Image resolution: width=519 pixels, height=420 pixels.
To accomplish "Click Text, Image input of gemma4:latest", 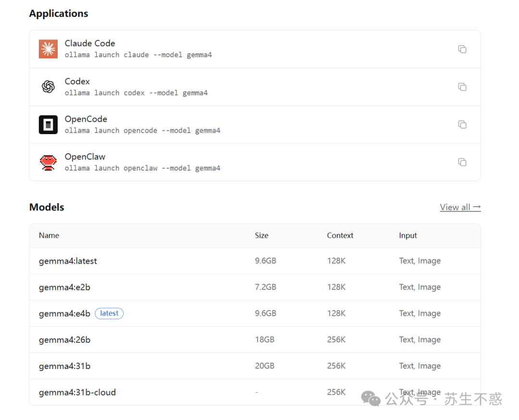I will pos(420,261).
